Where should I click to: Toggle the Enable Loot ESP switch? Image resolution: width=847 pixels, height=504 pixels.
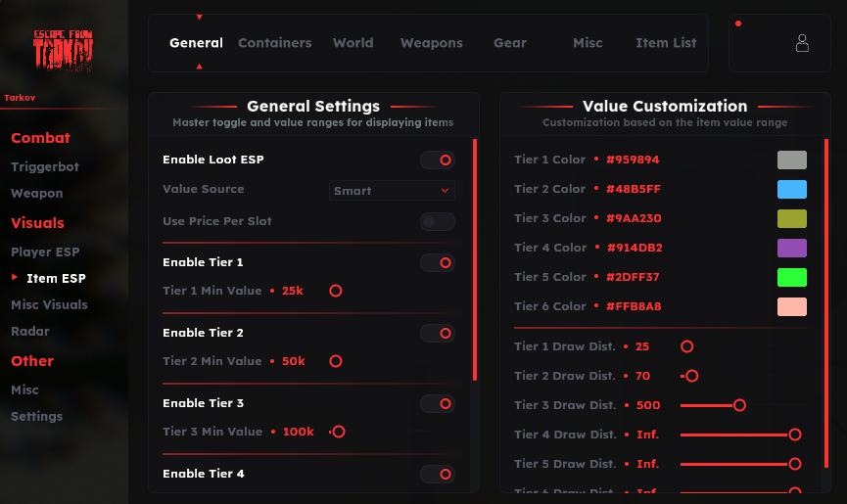[x=438, y=160]
